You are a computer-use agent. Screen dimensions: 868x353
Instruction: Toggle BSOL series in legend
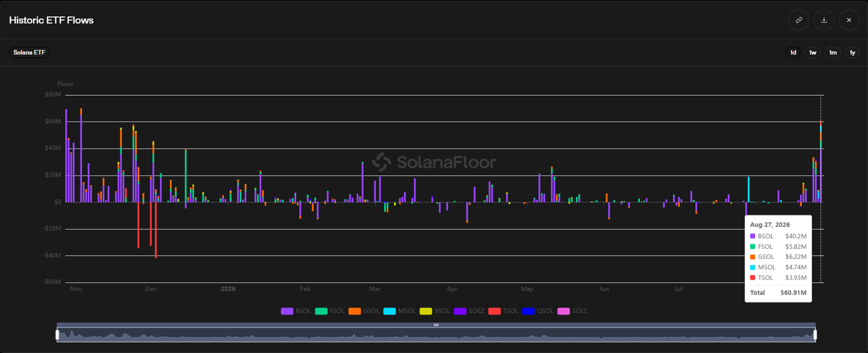(x=296, y=311)
